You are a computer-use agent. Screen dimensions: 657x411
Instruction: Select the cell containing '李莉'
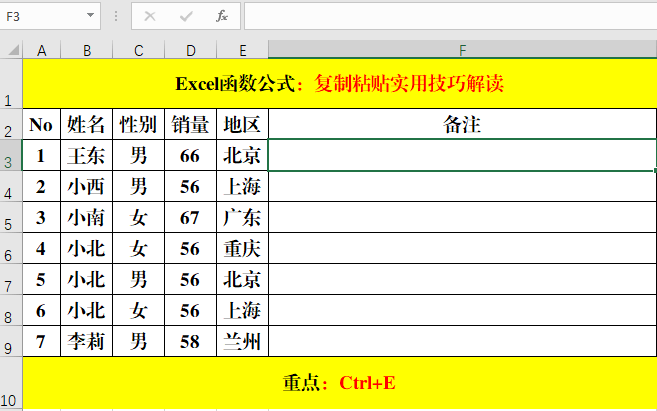[x=87, y=341]
